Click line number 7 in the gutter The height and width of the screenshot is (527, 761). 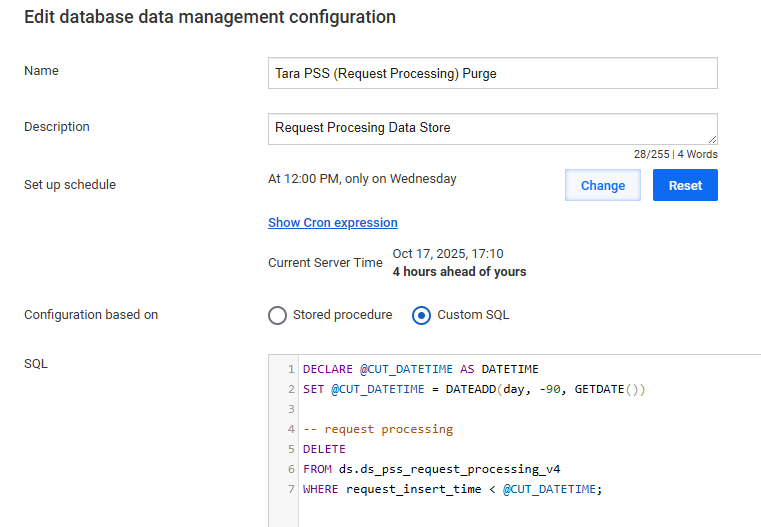[291, 489]
